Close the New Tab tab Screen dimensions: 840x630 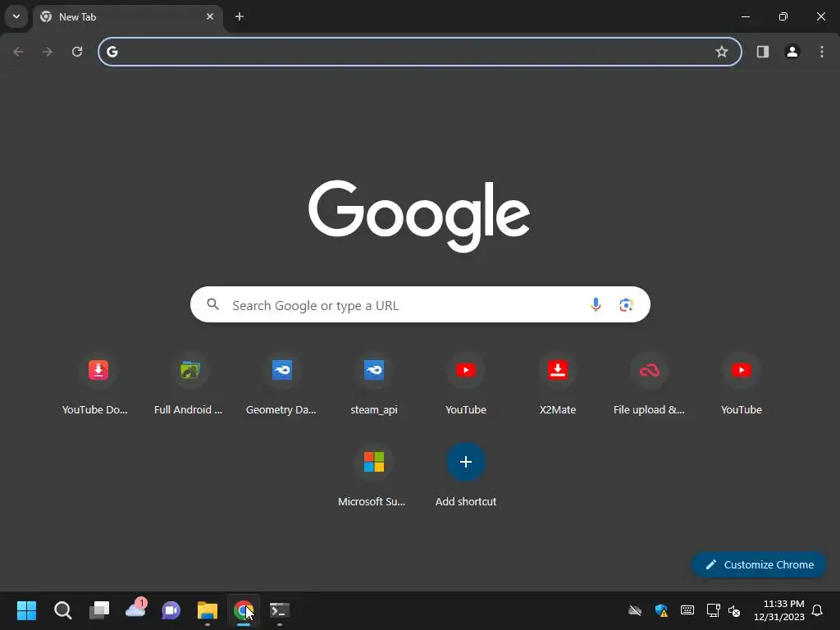point(210,16)
